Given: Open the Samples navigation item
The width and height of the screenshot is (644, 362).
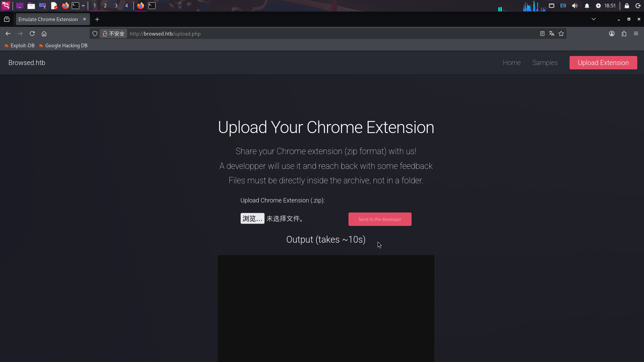Looking at the screenshot, I should point(545,63).
